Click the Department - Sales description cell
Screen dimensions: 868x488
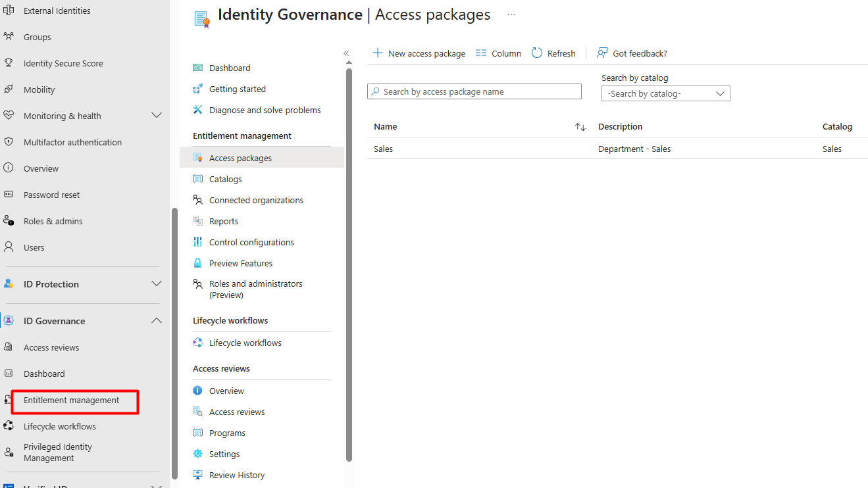634,149
